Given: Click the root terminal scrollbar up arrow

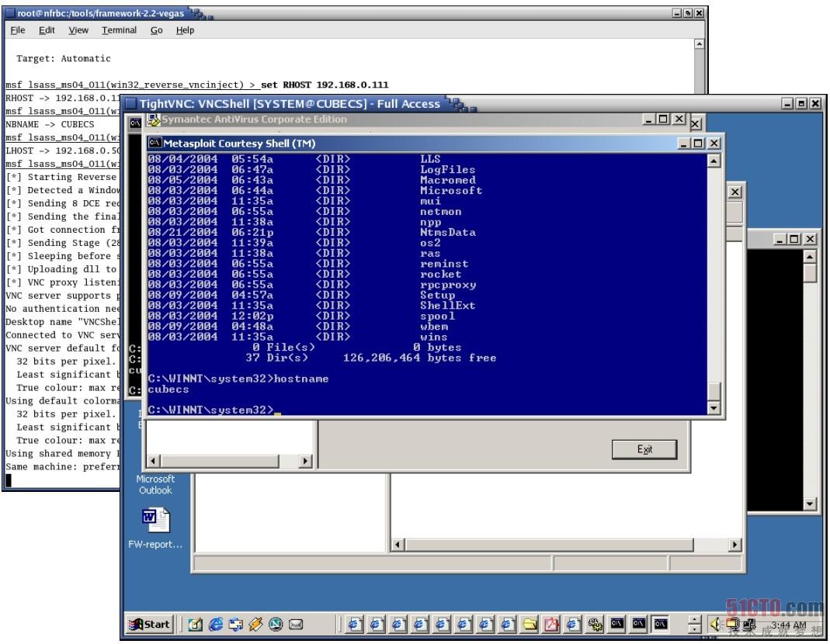Looking at the screenshot, I should (x=700, y=44).
